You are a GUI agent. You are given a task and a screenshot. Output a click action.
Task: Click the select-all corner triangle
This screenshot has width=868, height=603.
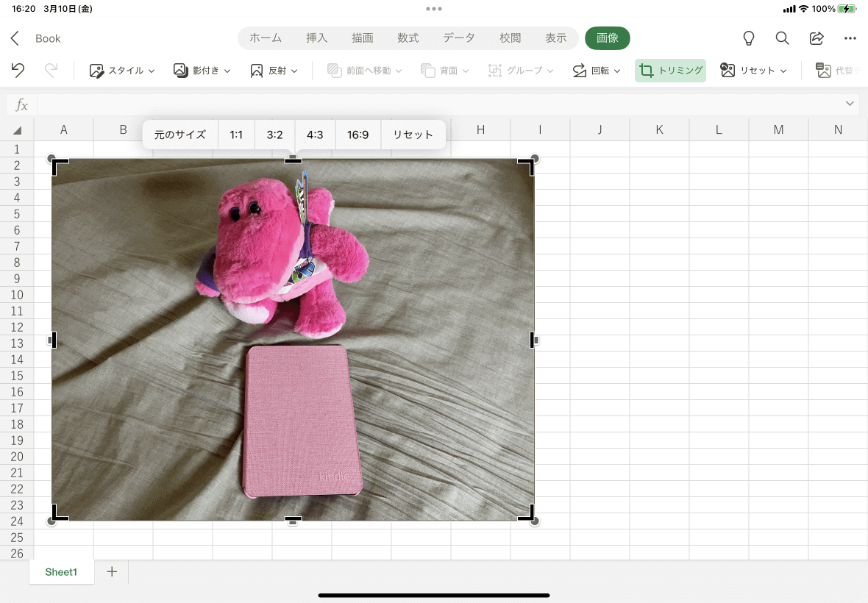pyautogui.click(x=17, y=130)
